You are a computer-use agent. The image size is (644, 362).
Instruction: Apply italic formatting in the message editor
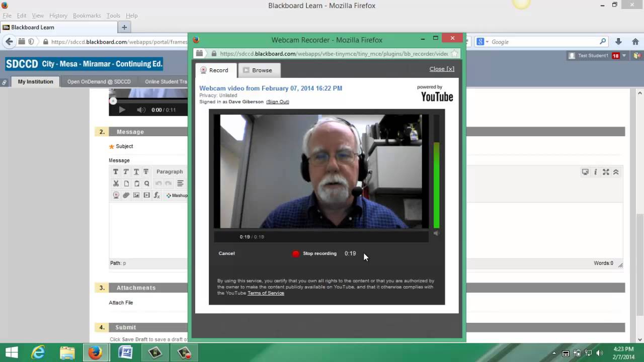(x=126, y=171)
